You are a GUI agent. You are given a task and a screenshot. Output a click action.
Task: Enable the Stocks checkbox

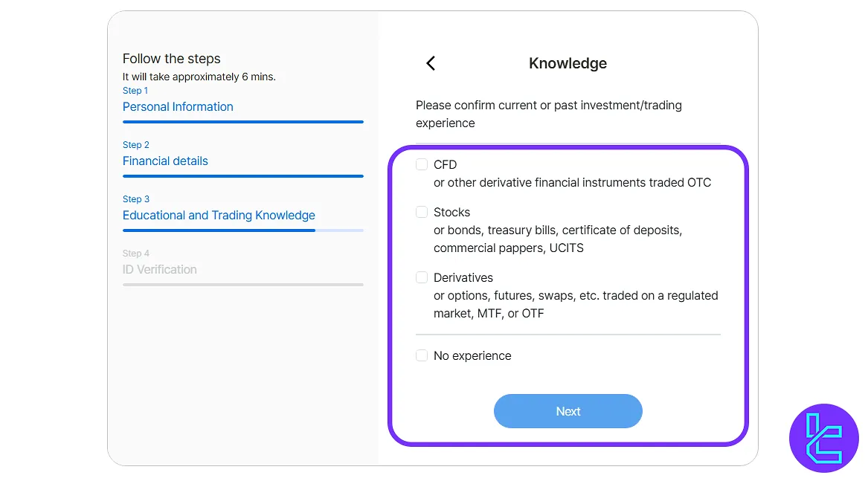tap(422, 213)
